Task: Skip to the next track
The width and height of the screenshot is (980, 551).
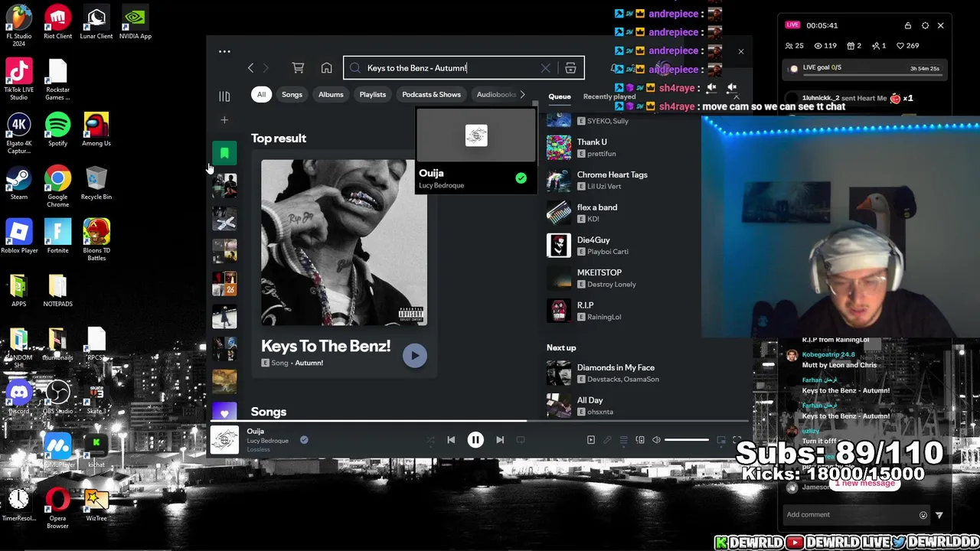Action: pyautogui.click(x=500, y=440)
